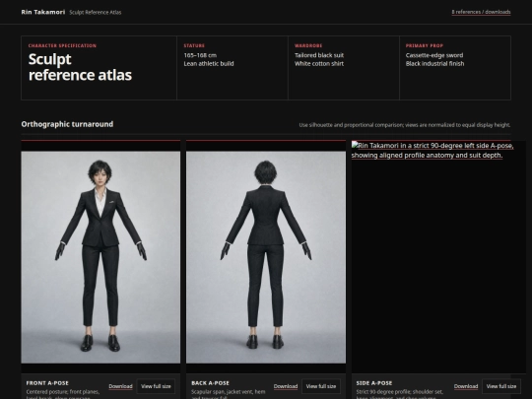
Task: Select the 'Cassette-edge sword' prop text
Action: click(x=434, y=55)
